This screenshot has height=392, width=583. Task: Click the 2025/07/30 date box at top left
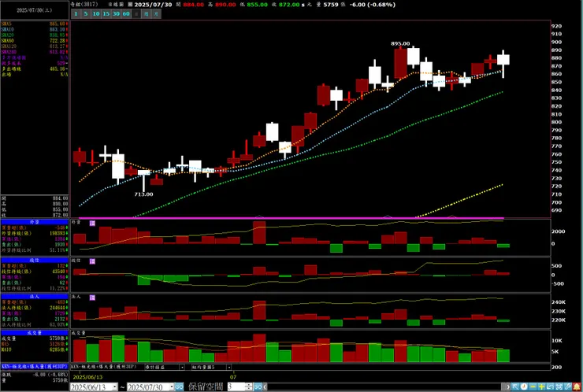(35, 10)
